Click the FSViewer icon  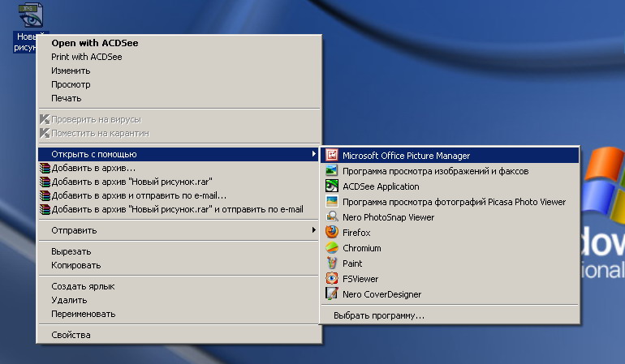332,278
